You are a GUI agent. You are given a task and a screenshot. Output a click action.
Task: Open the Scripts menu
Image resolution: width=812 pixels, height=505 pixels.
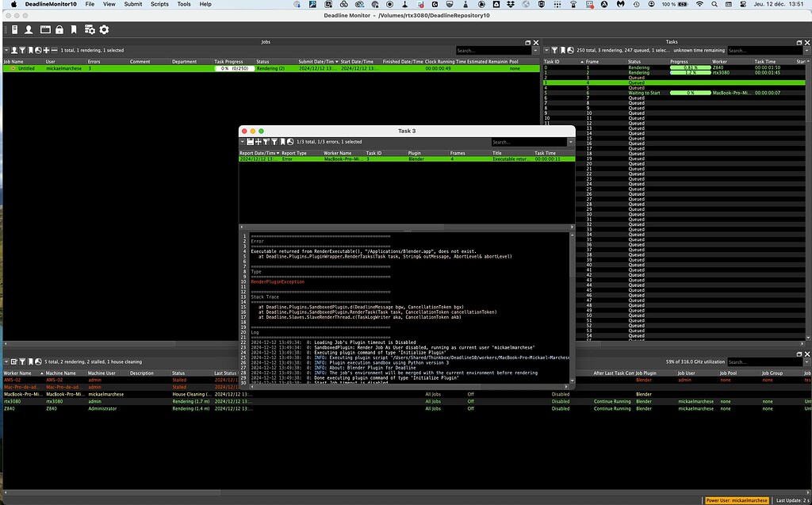pyautogui.click(x=159, y=4)
